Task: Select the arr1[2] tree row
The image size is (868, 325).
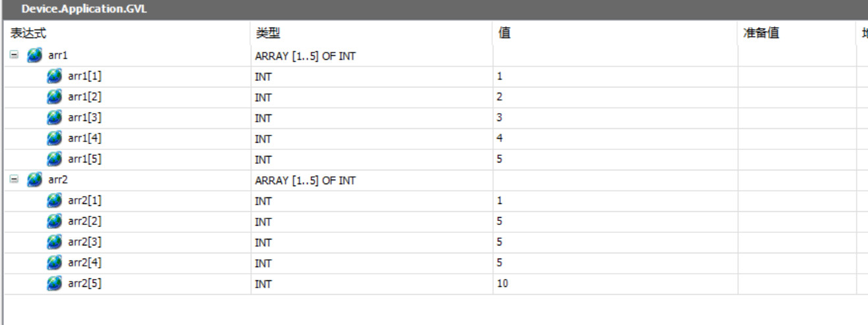Action: point(436,97)
